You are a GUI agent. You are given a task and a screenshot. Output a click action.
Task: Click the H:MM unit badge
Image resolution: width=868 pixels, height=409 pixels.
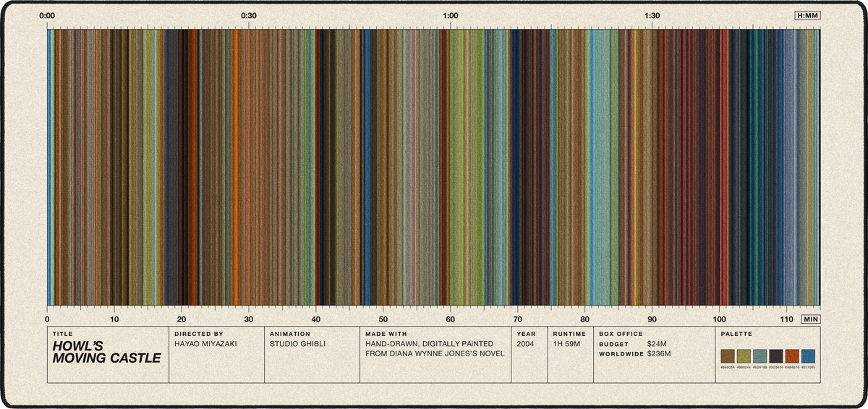pos(807,15)
